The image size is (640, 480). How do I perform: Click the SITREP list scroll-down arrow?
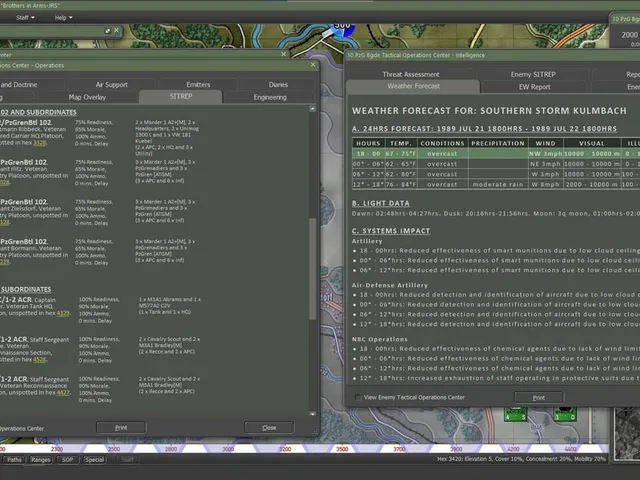312,414
